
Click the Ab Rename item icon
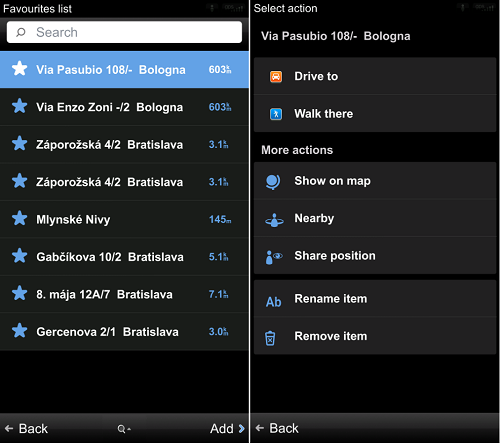(x=274, y=302)
